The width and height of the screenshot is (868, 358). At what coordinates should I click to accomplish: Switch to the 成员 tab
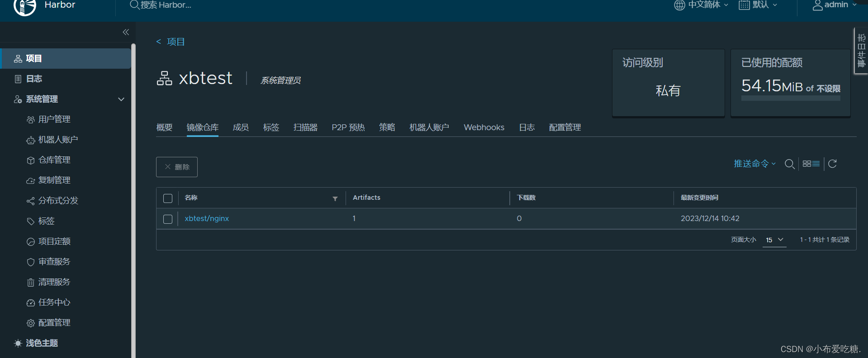click(x=241, y=127)
